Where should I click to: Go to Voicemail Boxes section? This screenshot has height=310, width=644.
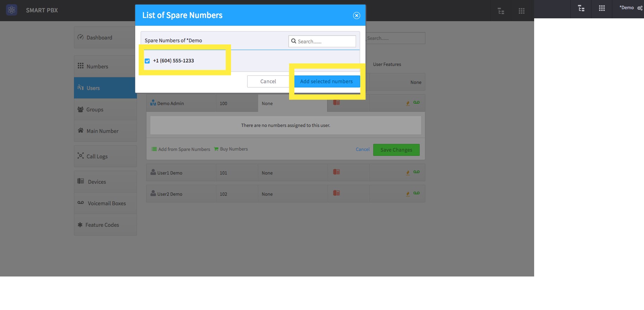[x=105, y=203]
